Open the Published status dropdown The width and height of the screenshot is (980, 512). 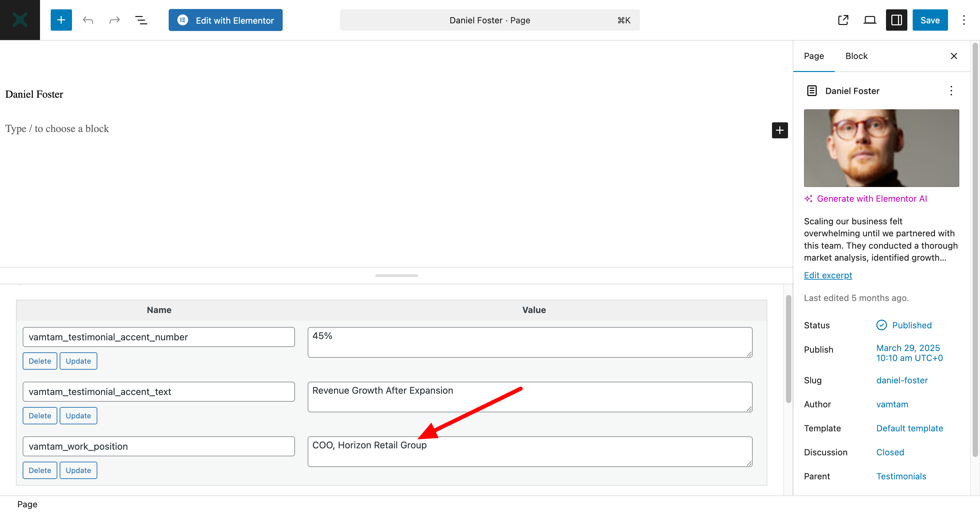click(912, 325)
